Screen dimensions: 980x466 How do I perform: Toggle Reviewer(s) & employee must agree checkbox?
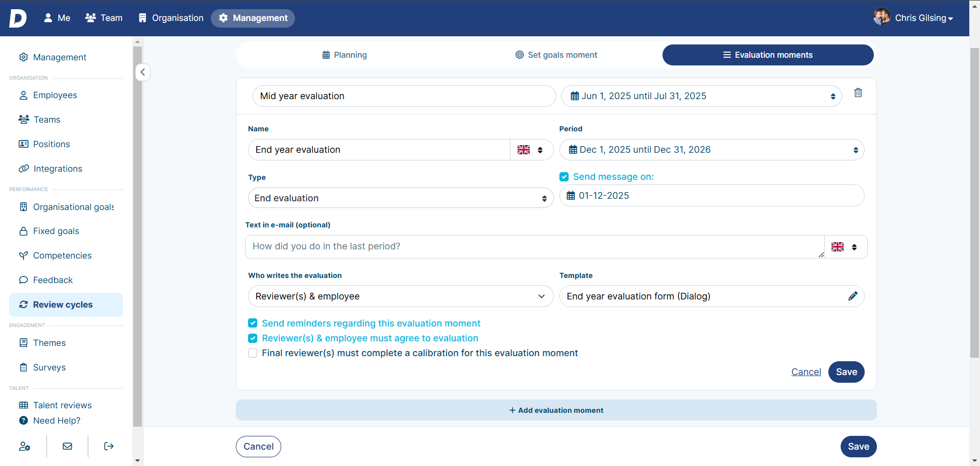point(253,338)
